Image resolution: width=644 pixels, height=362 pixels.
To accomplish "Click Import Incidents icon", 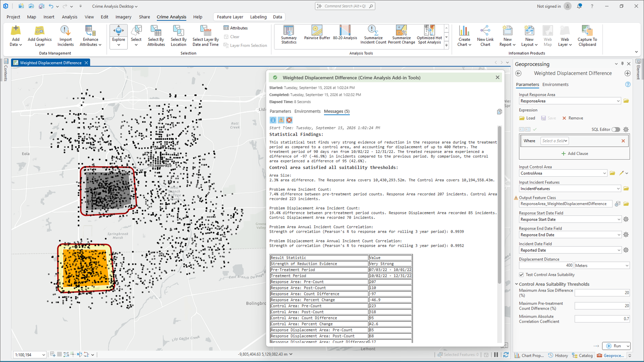I will click(65, 31).
